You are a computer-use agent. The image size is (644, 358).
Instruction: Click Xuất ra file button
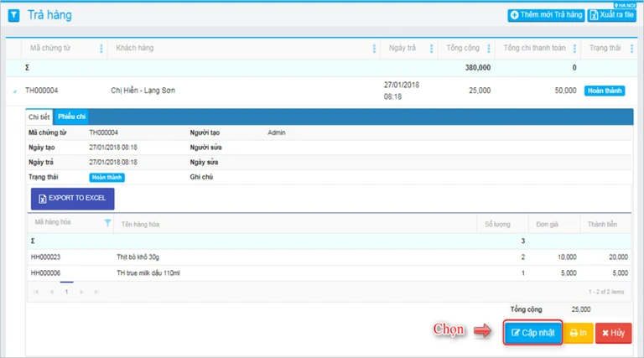(x=611, y=15)
